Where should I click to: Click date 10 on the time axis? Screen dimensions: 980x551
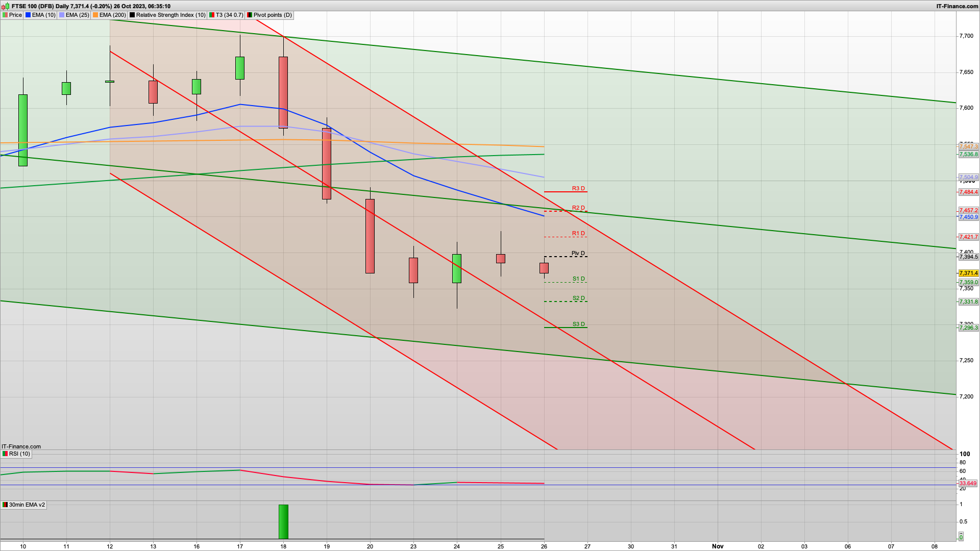tap(23, 546)
